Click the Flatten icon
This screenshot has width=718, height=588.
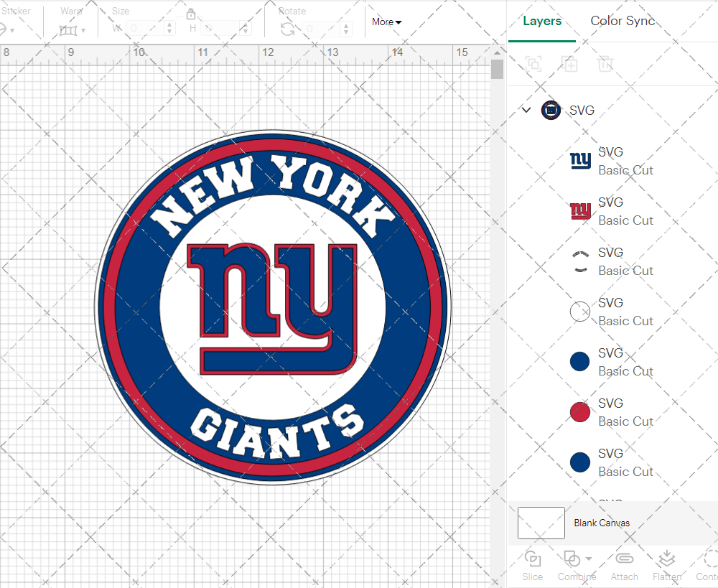(x=667, y=559)
